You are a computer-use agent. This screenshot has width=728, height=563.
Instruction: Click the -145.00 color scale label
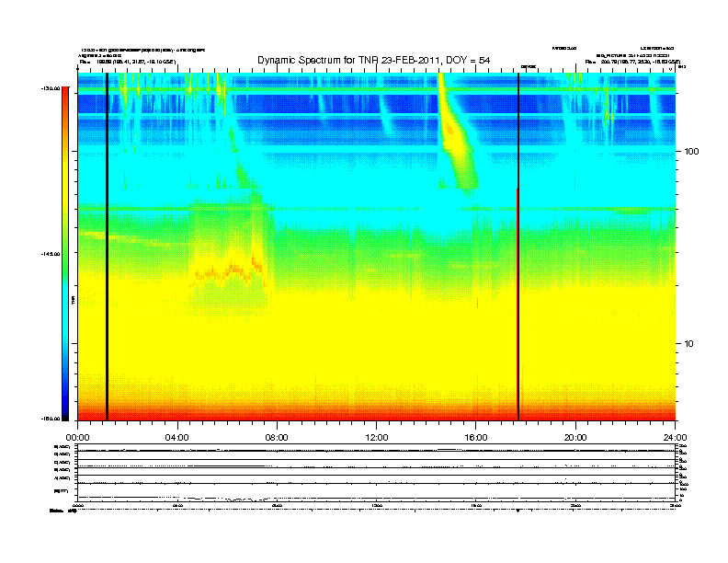coord(51,254)
